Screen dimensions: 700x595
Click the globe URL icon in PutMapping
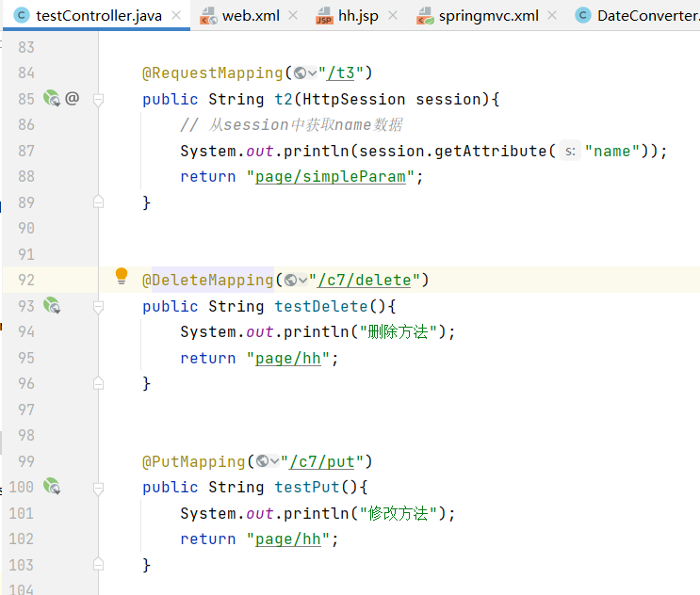click(x=263, y=461)
